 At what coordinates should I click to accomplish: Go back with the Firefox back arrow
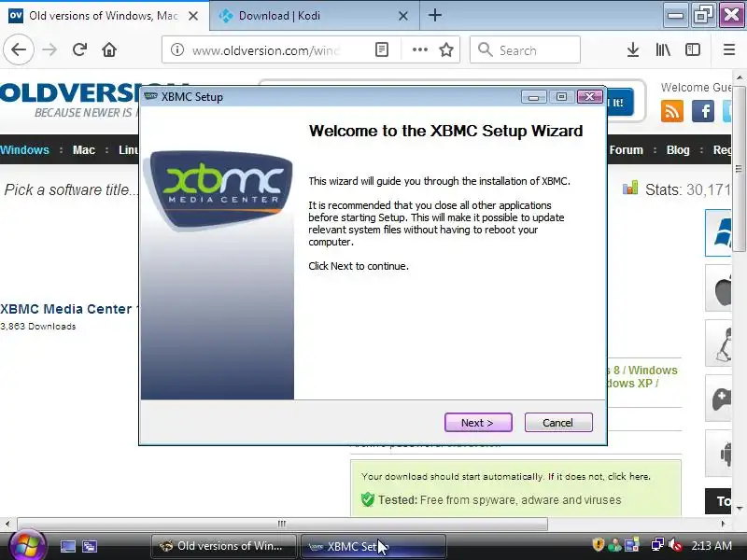point(19,49)
